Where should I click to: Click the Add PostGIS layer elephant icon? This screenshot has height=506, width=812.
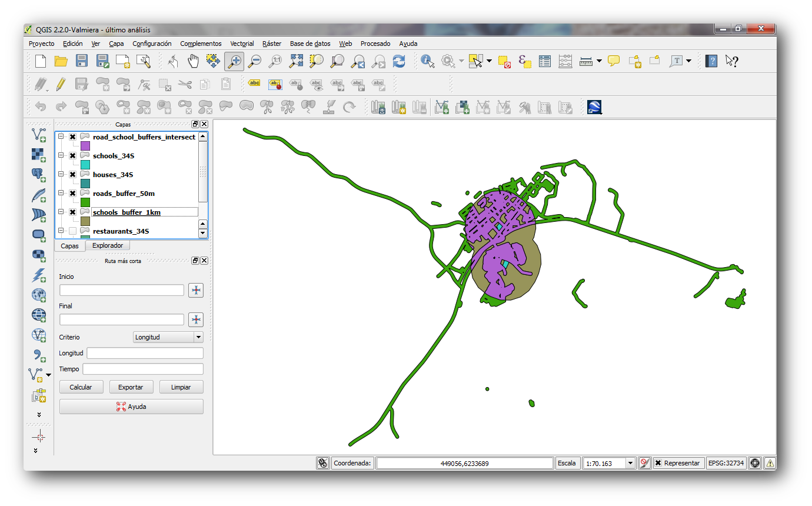point(38,175)
